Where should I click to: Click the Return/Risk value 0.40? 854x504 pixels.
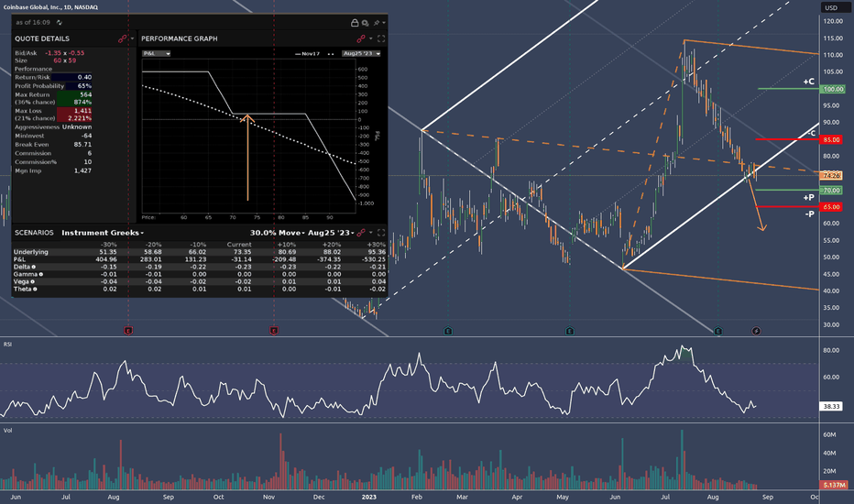84,77
